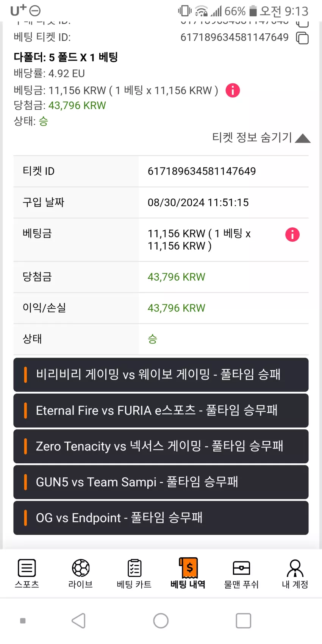Copy the betting ticket ID icon

tap(302, 38)
